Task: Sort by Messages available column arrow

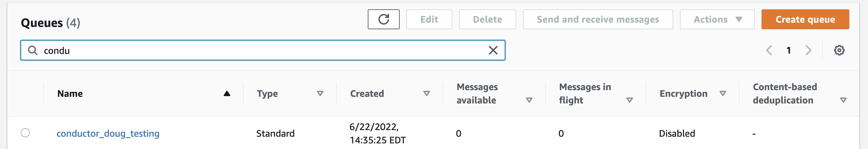Action: (529, 100)
